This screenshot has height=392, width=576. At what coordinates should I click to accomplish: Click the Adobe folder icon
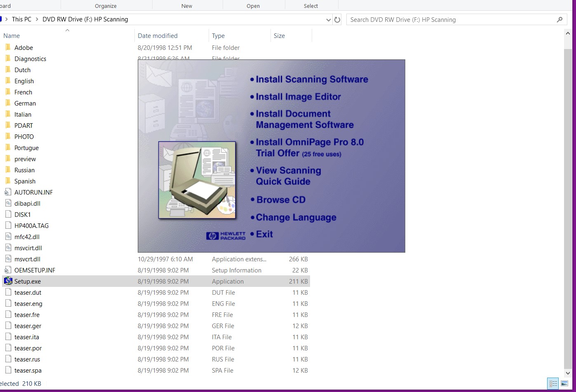pyautogui.click(x=8, y=47)
